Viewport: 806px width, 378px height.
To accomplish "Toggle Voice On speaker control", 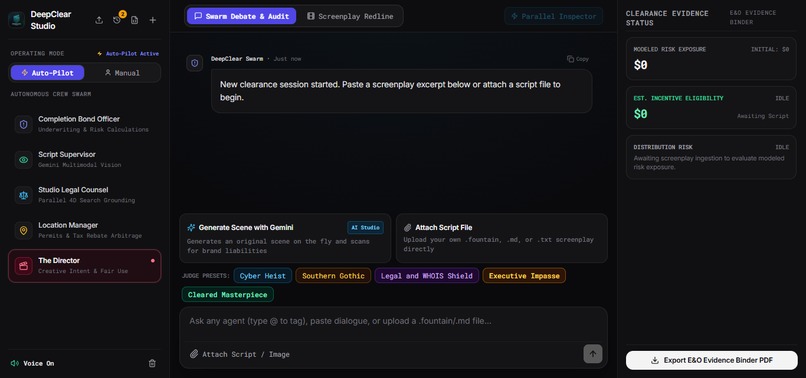I will click(32, 363).
